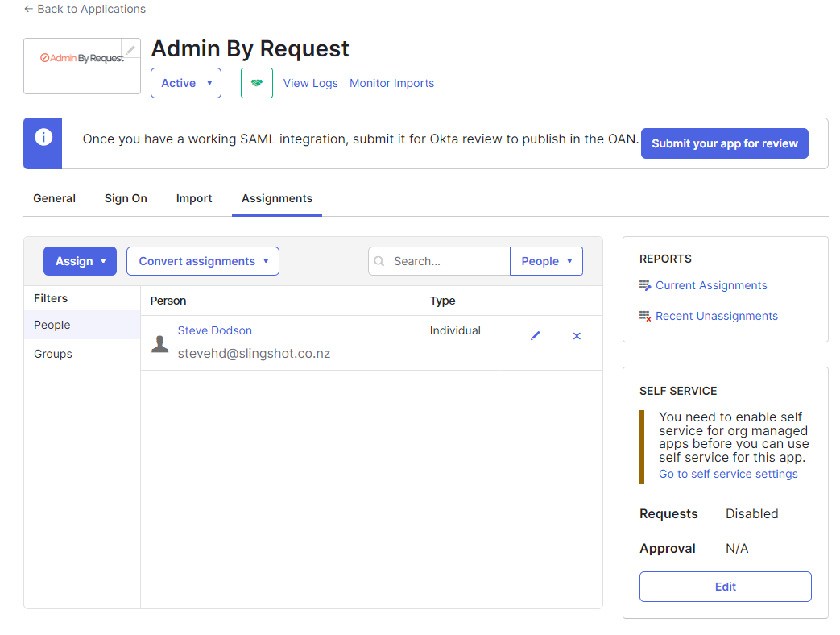
Task: Click Submit your app for review button
Action: click(x=724, y=143)
